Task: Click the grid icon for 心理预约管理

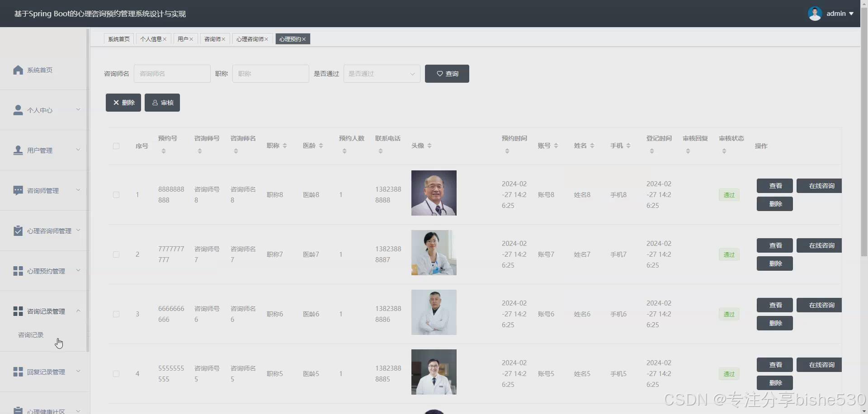Action: click(x=18, y=271)
